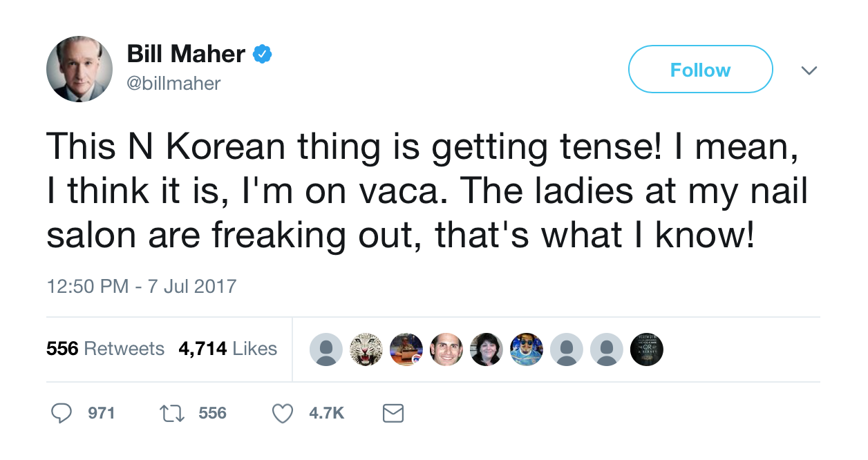This screenshot has height=460, width=868.
Task: Open the dark book cover liker avatar
Action: (x=647, y=349)
